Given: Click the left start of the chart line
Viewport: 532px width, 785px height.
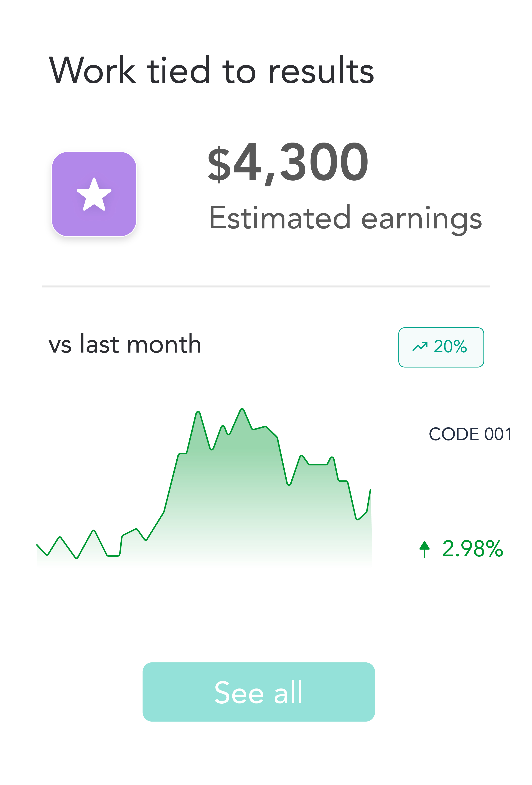Looking at the screenshot, I should pyautogui.click(x=37, y=545).
